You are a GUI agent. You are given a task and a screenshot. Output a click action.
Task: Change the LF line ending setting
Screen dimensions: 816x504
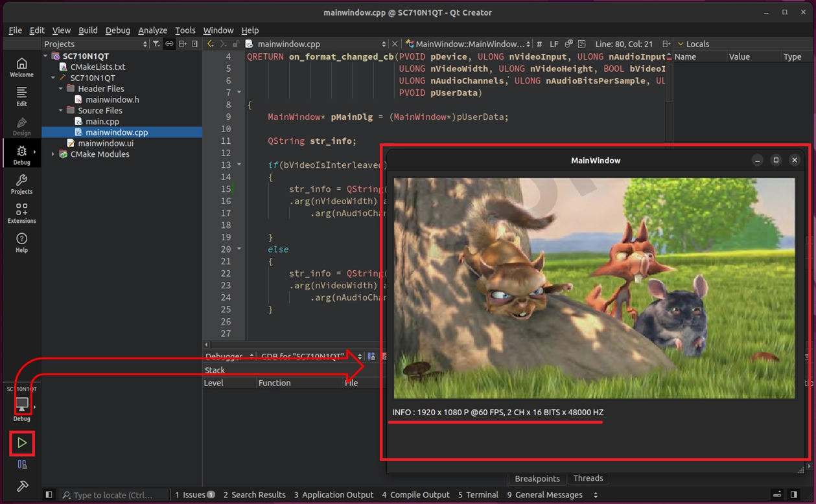[554, 44]
